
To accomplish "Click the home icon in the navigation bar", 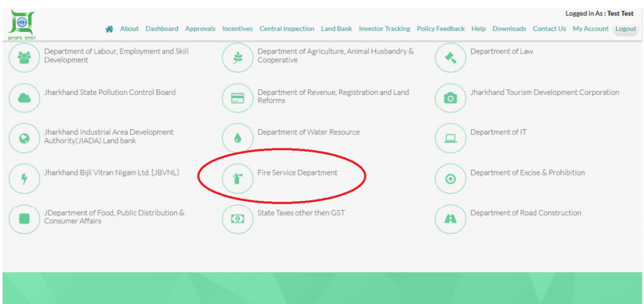I will coord(109,29).
